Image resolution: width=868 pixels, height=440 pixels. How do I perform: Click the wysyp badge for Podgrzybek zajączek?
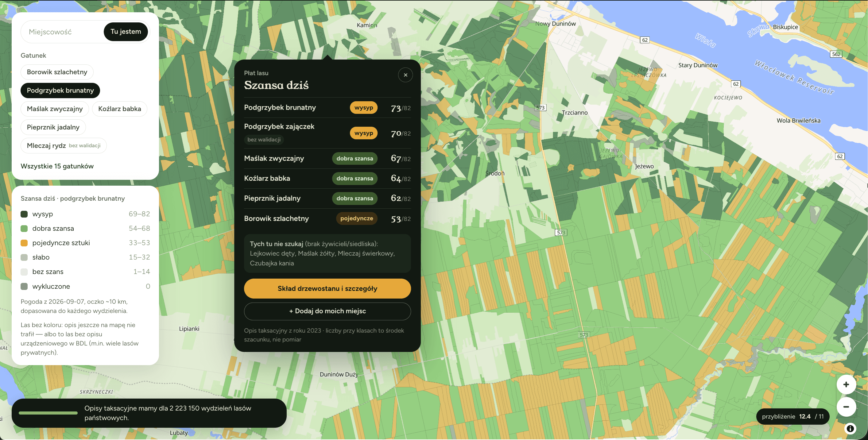pos(364,133)
